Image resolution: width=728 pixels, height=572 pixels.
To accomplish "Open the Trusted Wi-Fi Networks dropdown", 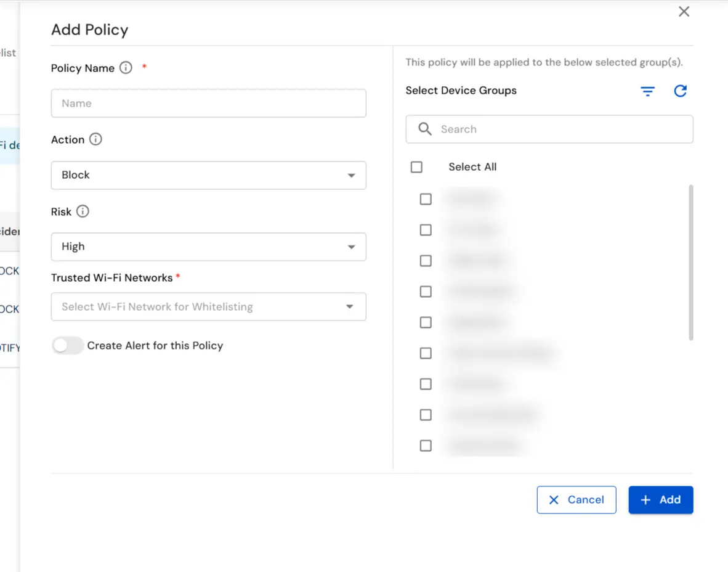I will tap(208, 306).
